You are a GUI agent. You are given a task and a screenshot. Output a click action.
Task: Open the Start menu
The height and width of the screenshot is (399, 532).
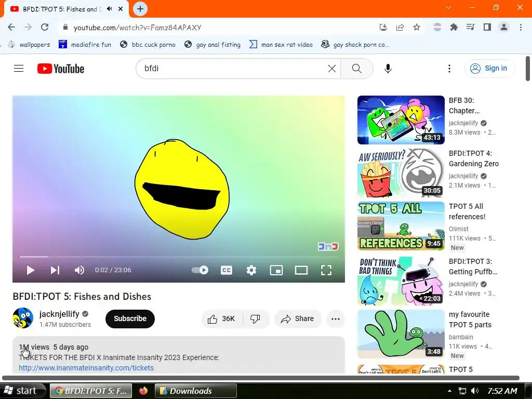click(22, 391)
